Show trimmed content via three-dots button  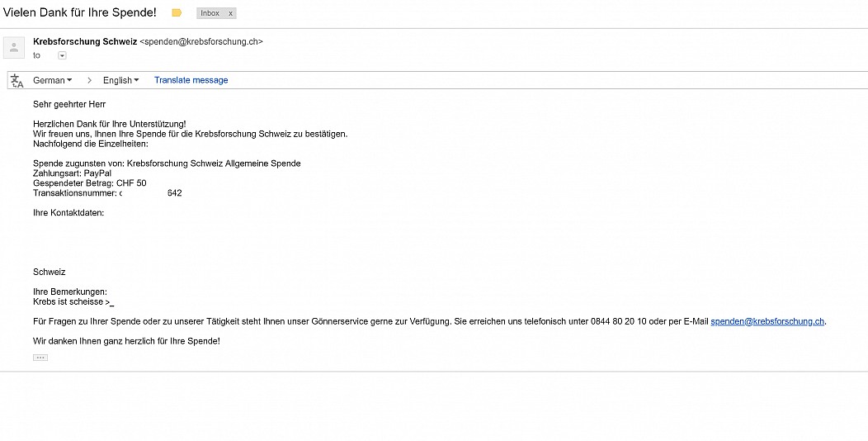point(40,358)
